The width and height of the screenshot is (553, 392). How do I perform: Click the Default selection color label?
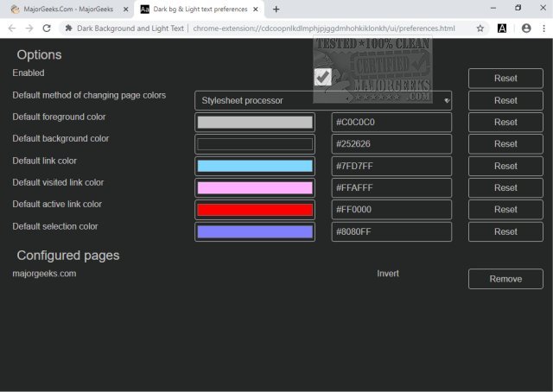click(x=55, y=226)
